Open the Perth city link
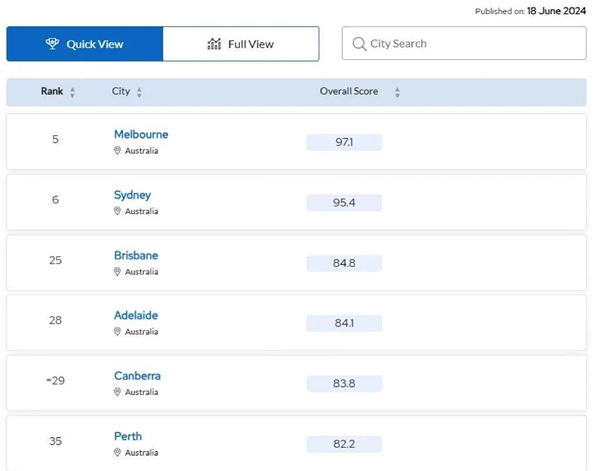Viewport: 600px width, 471px height. click(x=128, y=436)
